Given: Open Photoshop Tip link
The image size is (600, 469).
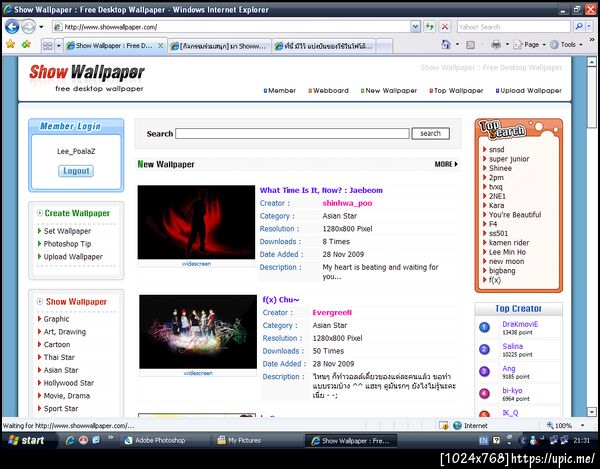Looking at the screenshot, I should click(x=67, y=244).
